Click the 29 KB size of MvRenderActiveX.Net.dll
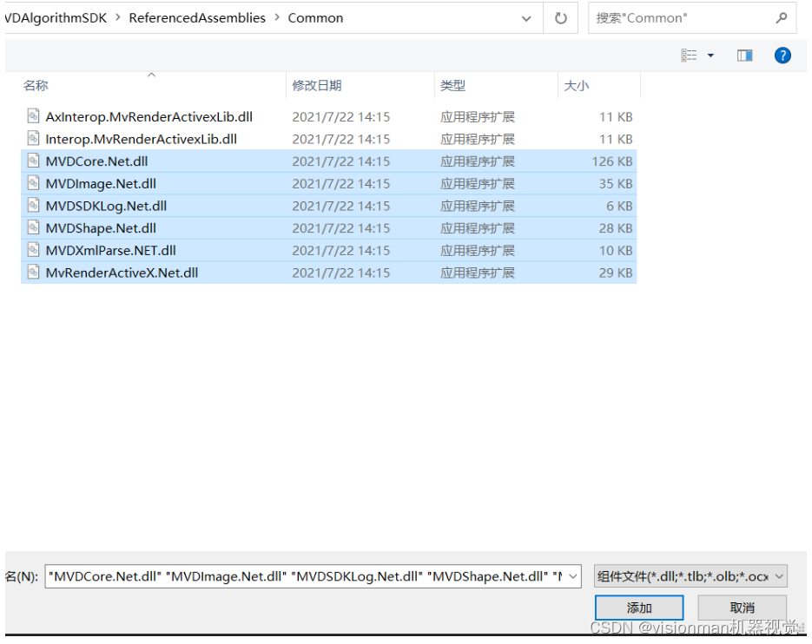The width and height of the screenshot is (812, 644). (x=616, y=273)
